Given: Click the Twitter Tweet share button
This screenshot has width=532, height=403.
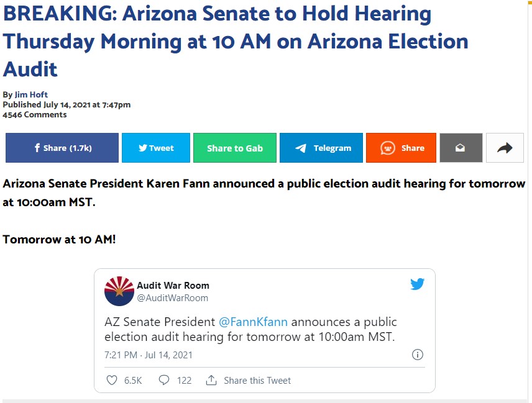Looking at the screenshot, I should 156,148.
